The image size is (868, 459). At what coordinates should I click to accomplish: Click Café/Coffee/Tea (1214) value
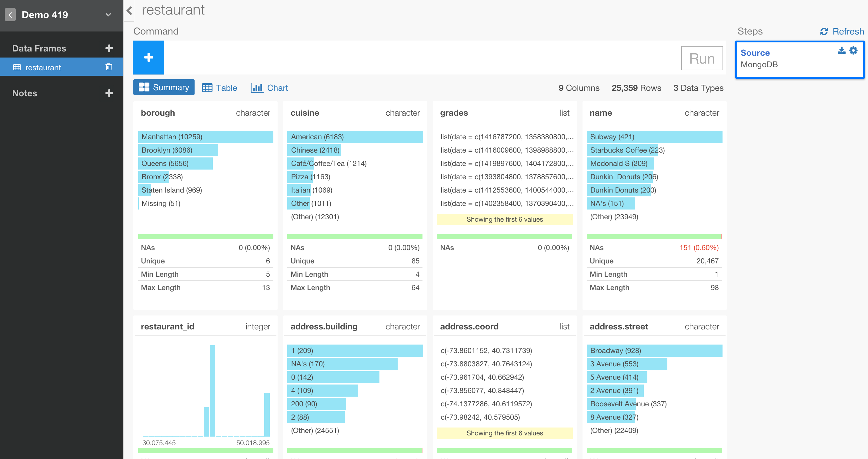click(x=329, y=163)
